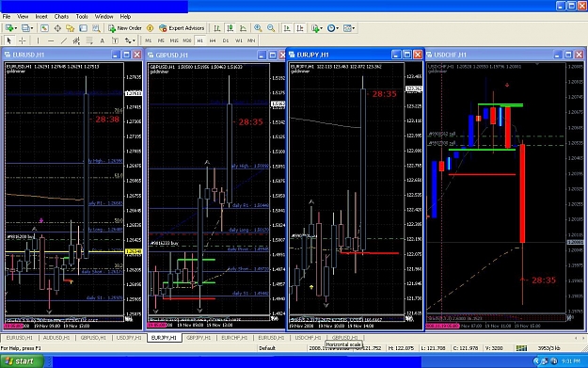Open the Strategy Tester

tap(96, 28)
